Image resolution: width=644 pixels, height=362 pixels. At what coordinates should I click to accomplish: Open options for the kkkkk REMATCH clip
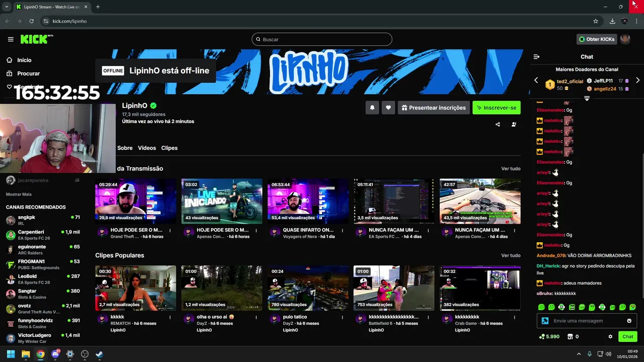click(x=170, y=317)
